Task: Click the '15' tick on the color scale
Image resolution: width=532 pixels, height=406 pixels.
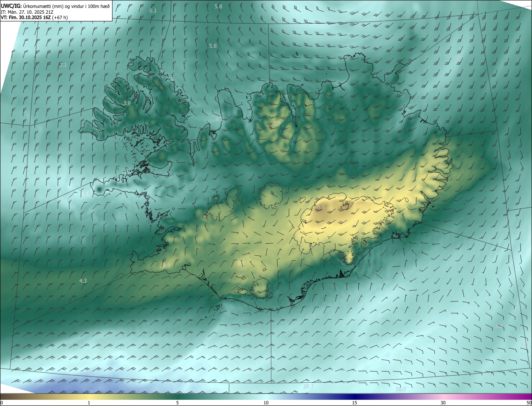Action: click(x=355, y=403)
